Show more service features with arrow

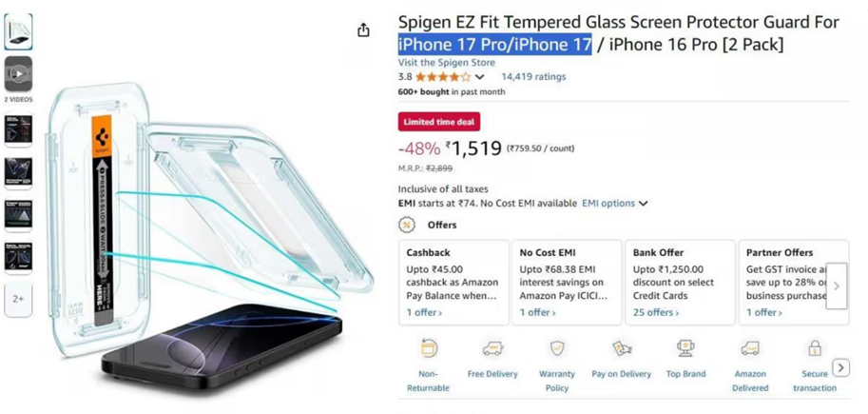coord(840,367)
